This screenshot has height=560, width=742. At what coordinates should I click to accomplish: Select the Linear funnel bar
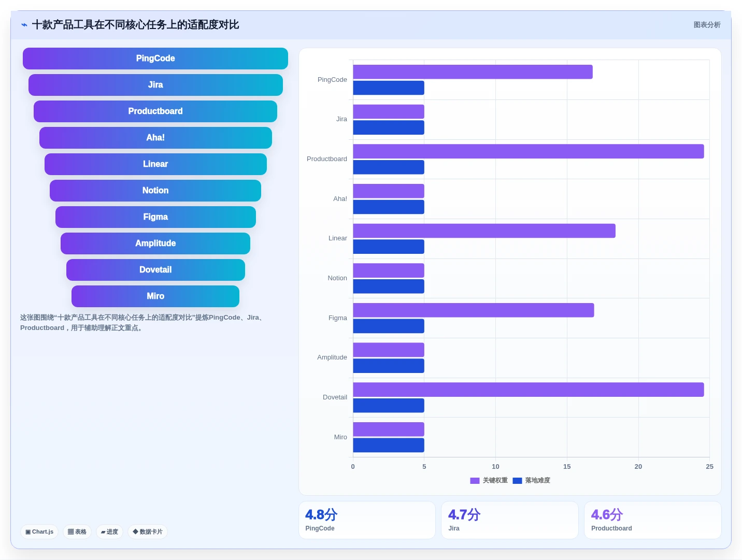pos(155,164)
